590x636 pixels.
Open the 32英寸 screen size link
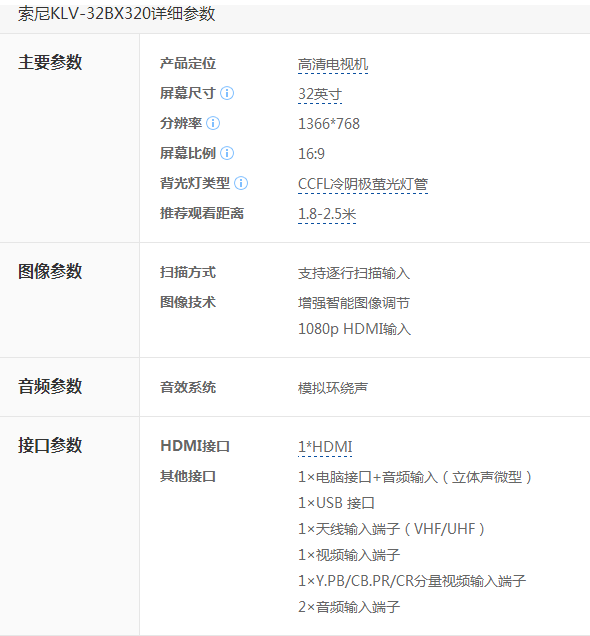(x=320, y=95)
